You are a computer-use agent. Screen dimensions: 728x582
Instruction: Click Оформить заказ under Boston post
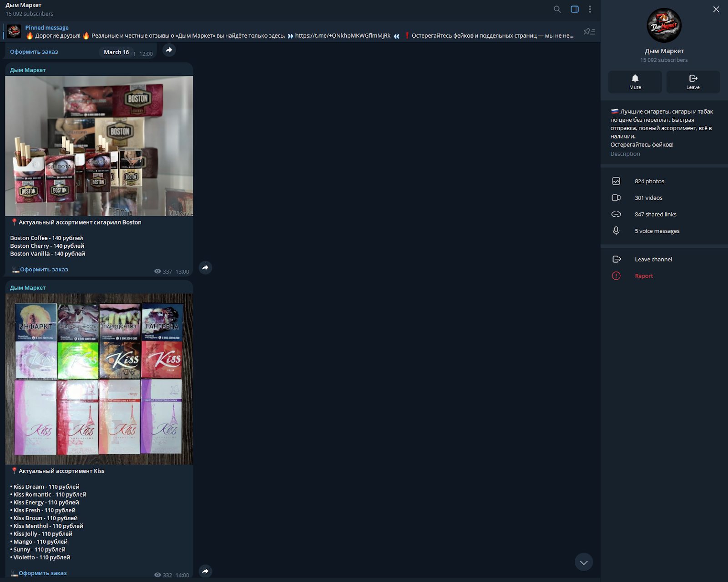tap(44, 269)
